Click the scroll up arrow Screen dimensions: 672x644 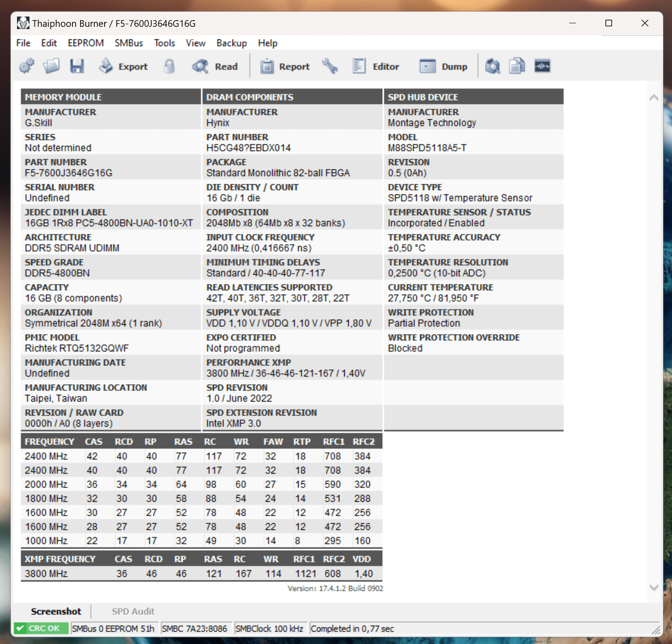[654, 97]
